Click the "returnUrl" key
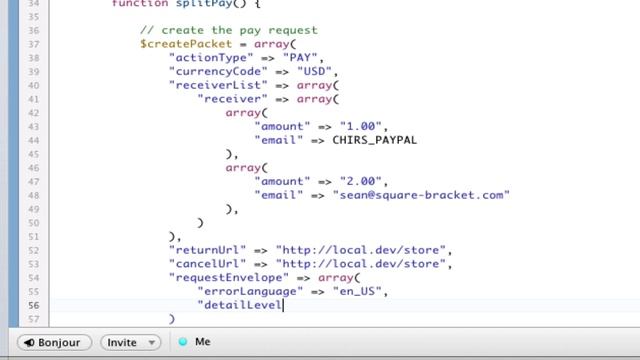Screen dimensions: 640x360 point(207,250)
